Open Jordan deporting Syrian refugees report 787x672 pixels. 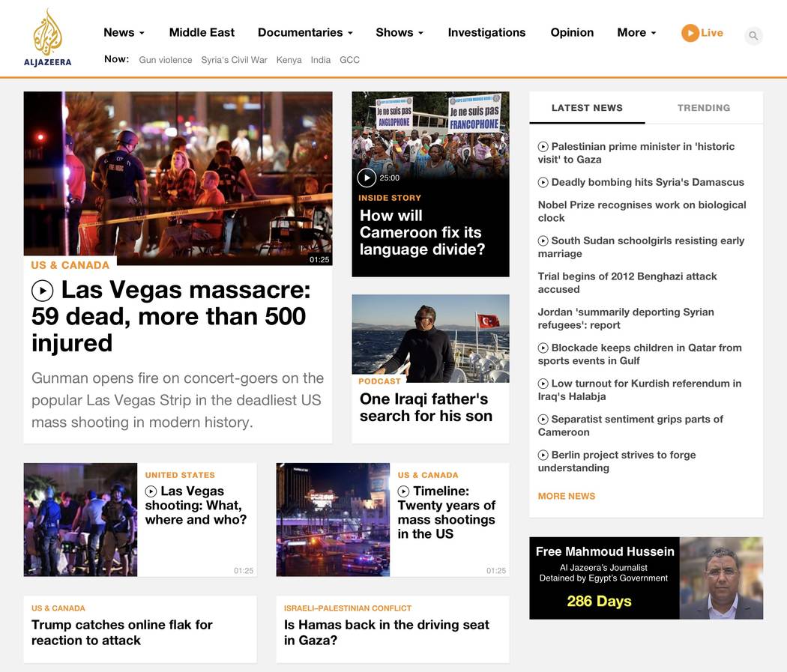point(626,318)
